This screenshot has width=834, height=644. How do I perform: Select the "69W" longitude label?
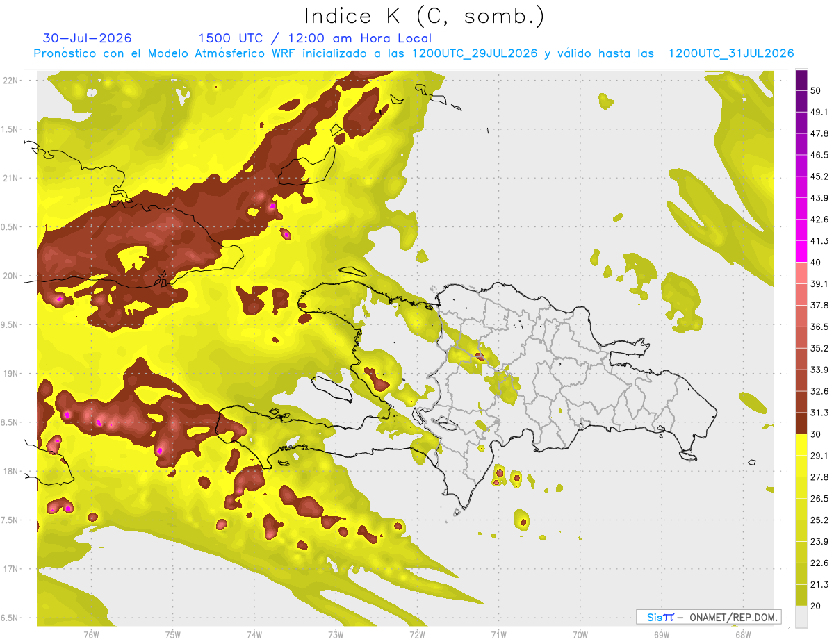tap(662, 634)
